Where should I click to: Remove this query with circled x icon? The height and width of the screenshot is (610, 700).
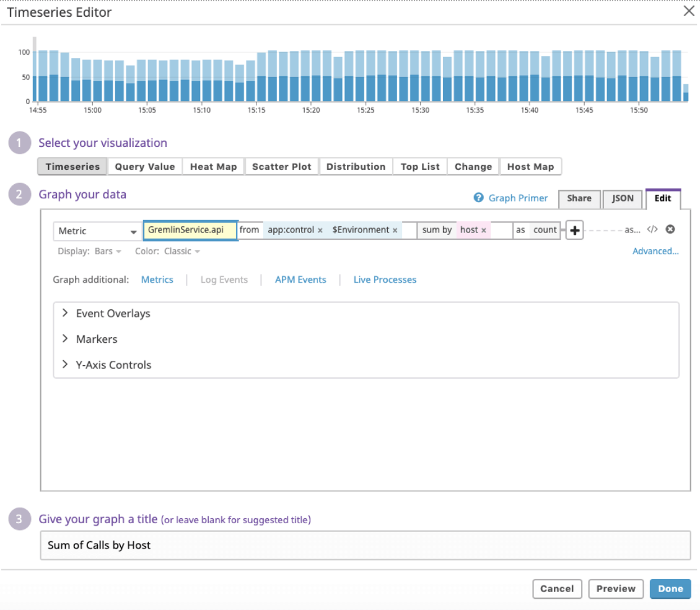[670, 229]
